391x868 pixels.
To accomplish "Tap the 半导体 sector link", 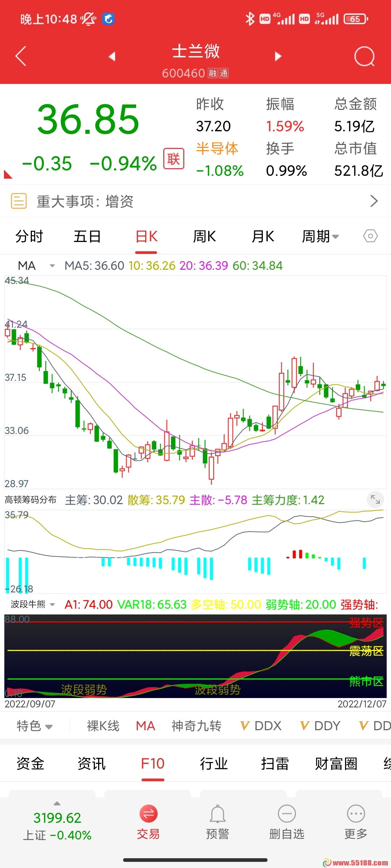I will (x=217, y=149).
